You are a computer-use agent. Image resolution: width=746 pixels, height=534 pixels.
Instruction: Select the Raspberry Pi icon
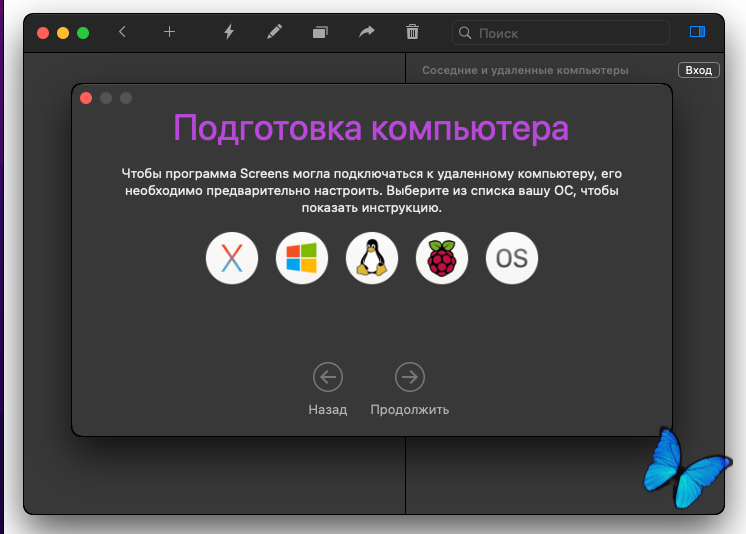442,258
